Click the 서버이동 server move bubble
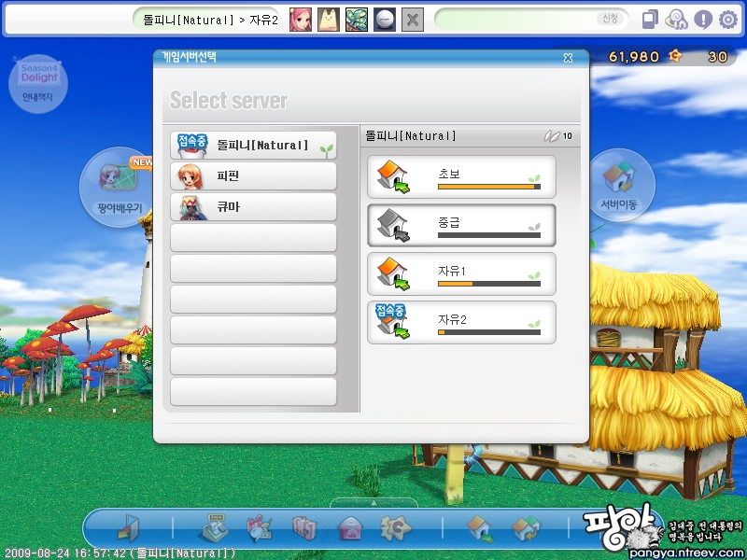Viewport: 747px width, 560px height. point(619,185)
